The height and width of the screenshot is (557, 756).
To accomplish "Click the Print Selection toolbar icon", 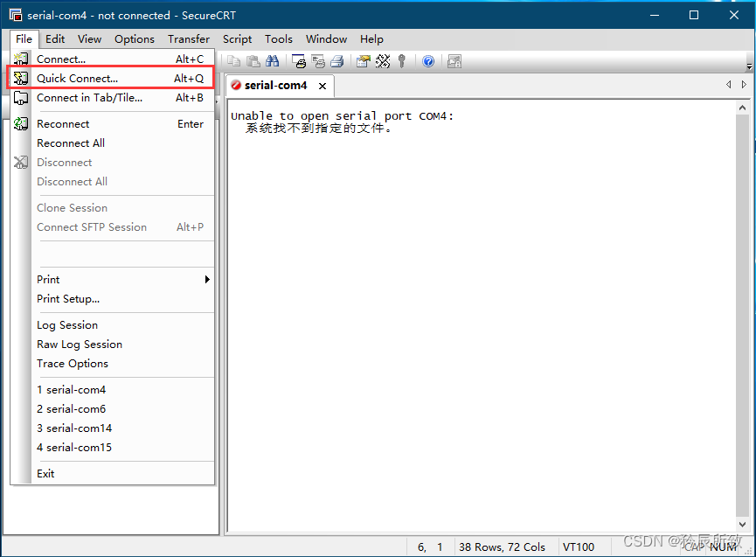I will [x=318, y=61].
